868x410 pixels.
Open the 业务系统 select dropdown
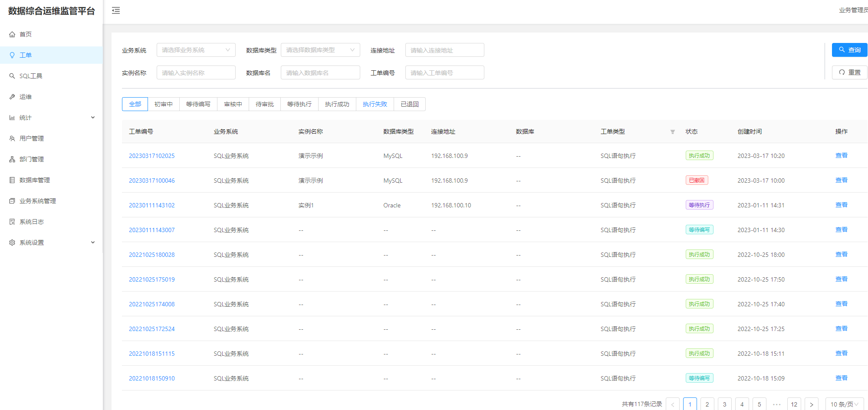point(196,50)
